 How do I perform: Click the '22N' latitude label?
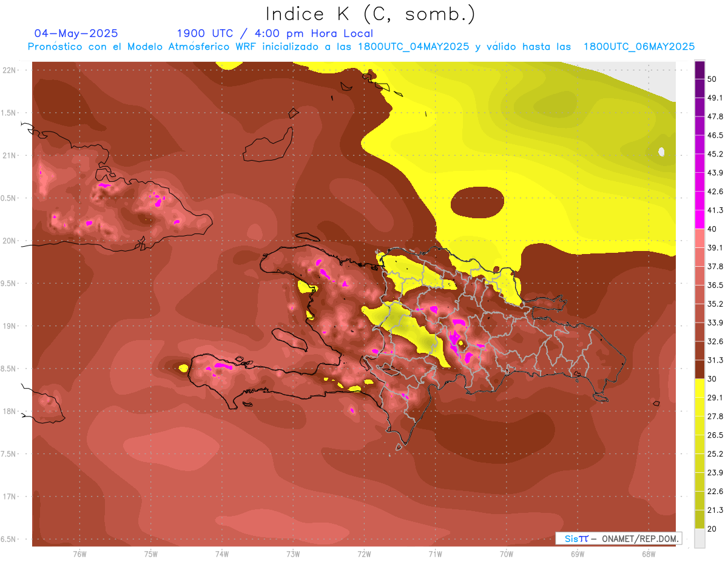pos(10,70)
